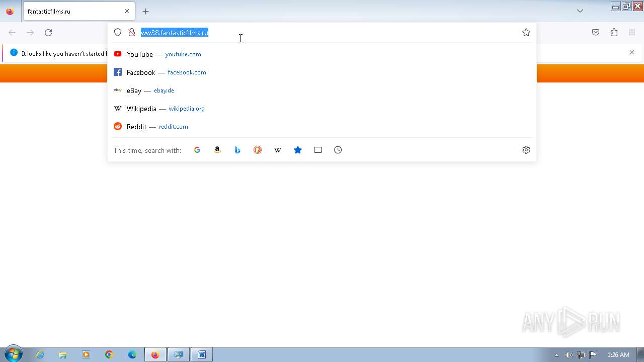Viewport: 644px width, 362px height.
Task: Open the insecure connection lock icon
Action: [x=132, y=32]
